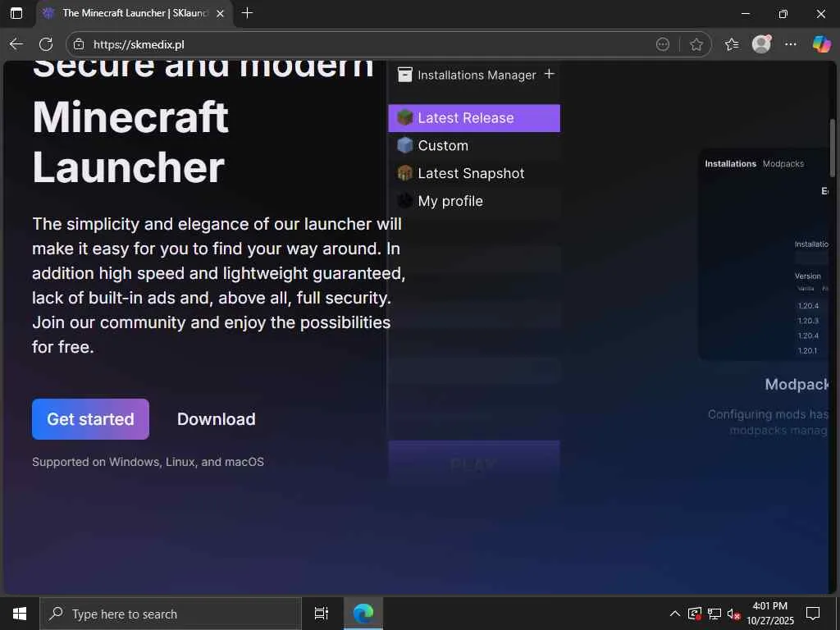View site information lock icon
The width and height of the screenshot is (840, 630).
pyautogui.click(x=79, y=44)
